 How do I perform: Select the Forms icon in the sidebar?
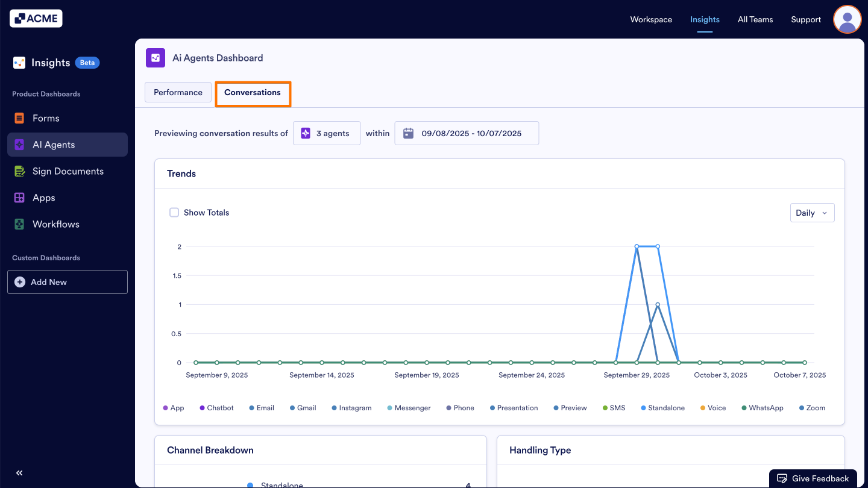point(20,118)
